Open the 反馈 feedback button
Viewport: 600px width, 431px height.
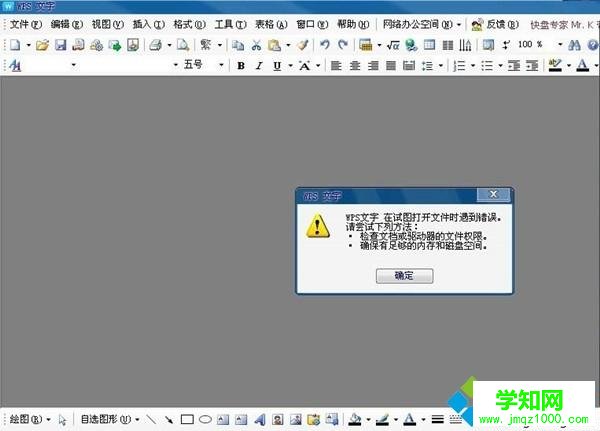[495, 24]
